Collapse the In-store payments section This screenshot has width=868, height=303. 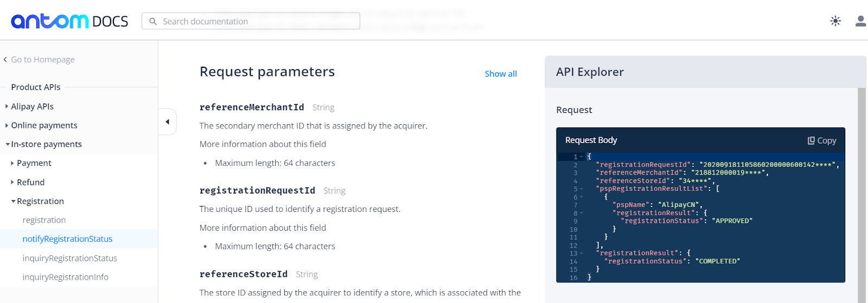(x=8, y=144)
